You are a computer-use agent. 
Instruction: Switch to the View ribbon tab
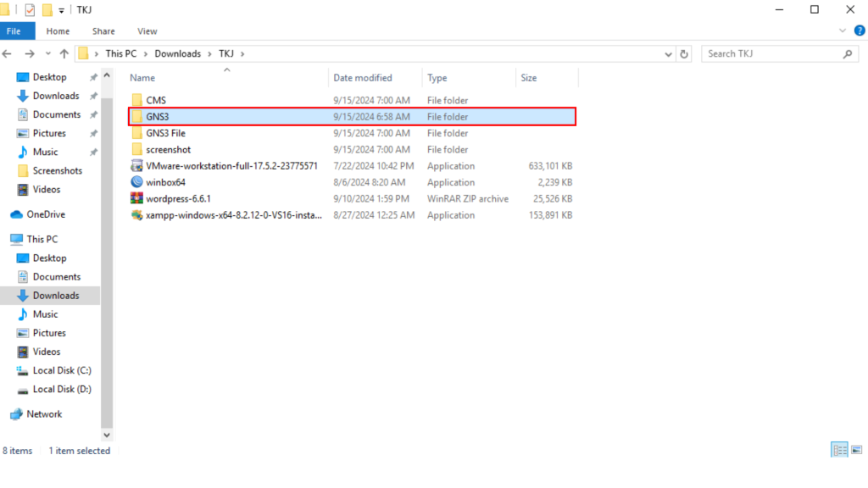click(147, 31)
